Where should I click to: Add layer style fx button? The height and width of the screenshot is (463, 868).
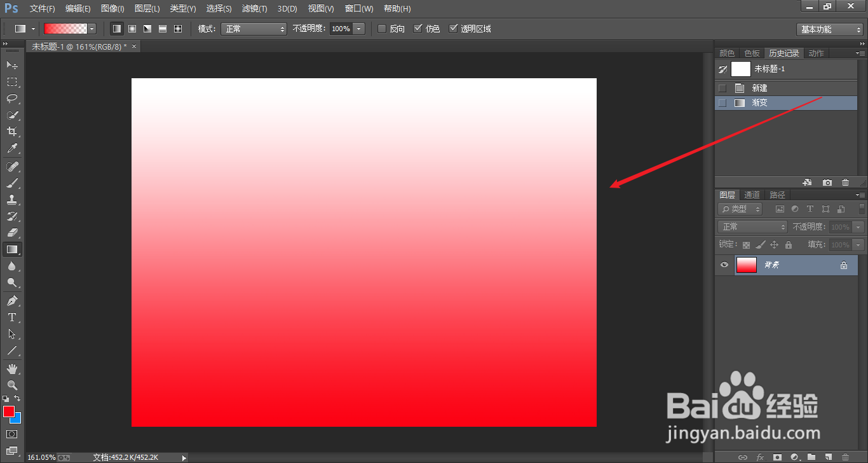click(x=759, y=457)
